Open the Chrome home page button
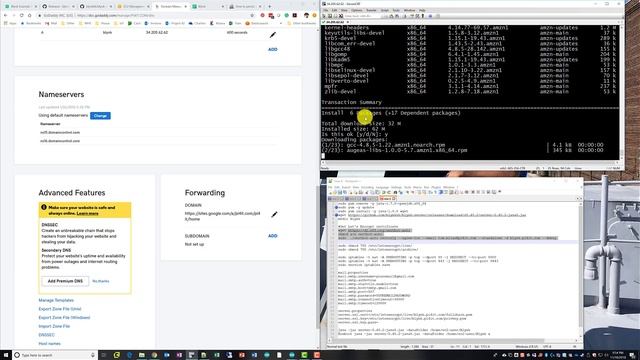 tap(30, 16)
